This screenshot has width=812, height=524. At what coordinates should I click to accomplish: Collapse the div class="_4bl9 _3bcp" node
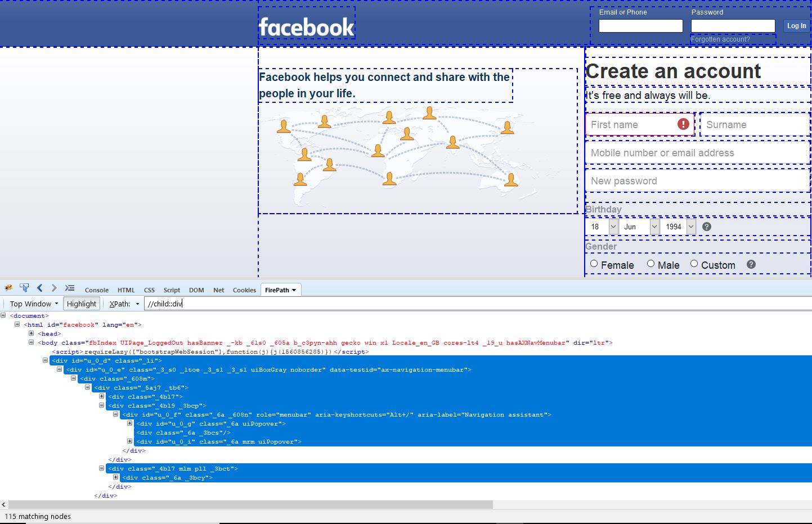(x=102, y=405)
